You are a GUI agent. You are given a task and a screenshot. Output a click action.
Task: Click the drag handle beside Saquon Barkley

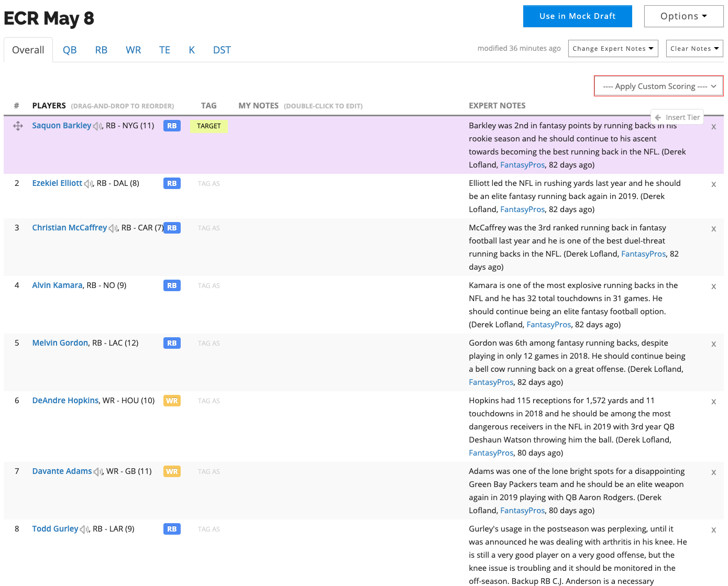click(x=18, y=126)
